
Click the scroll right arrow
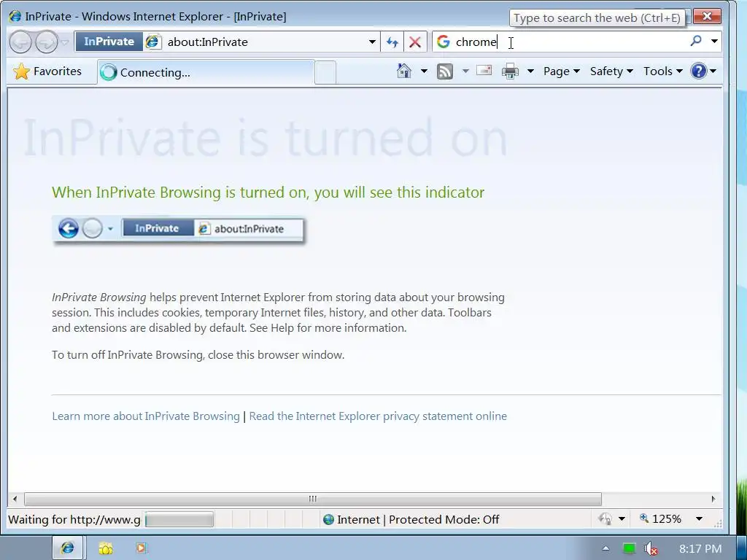tap(713, 499)
